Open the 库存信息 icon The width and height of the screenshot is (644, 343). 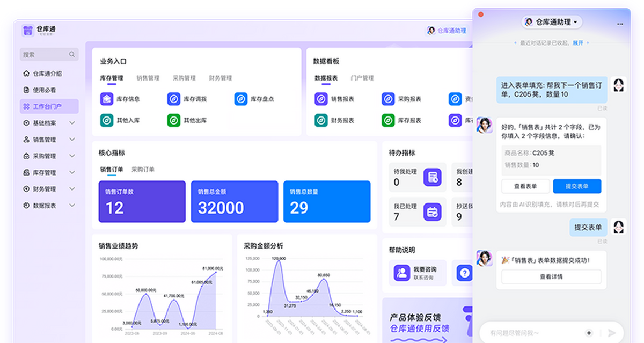(x=107, y=99)
